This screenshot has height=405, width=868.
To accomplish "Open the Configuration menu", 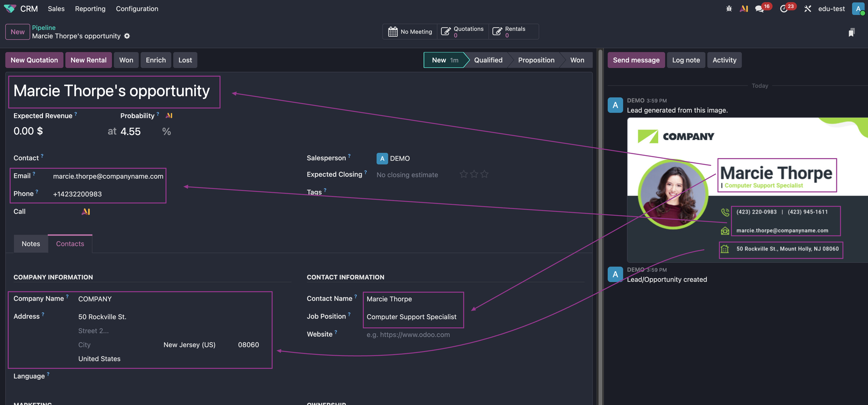I will (137, 9).
